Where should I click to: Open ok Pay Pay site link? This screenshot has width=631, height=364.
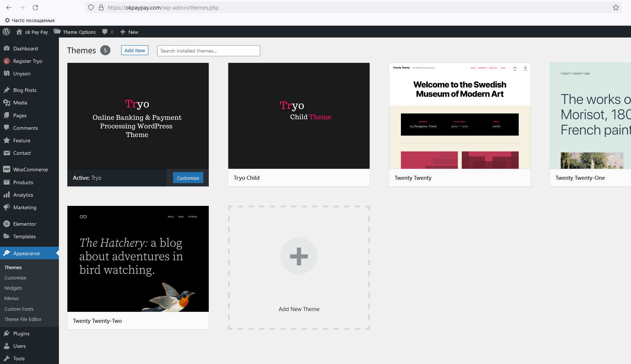point(36,32)
